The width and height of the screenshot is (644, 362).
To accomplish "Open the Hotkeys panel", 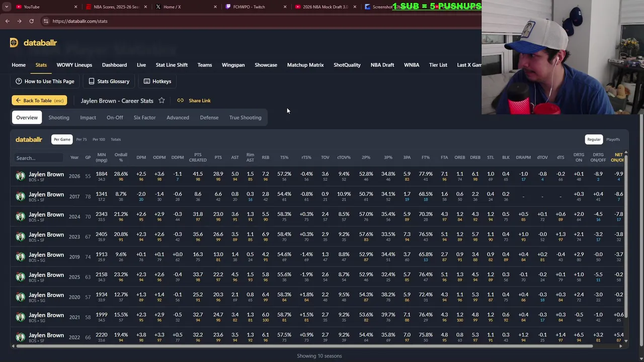I will [x=157, y=81].
